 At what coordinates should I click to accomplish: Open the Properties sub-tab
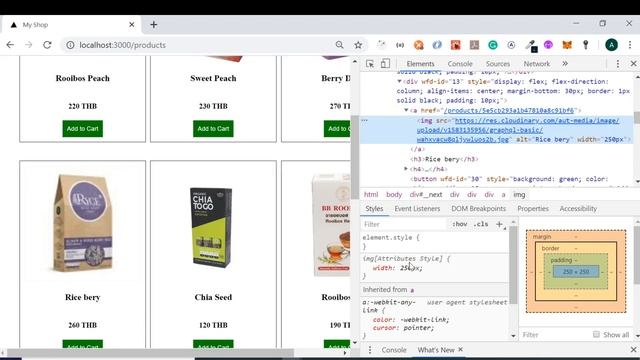[x=533, y=209]
